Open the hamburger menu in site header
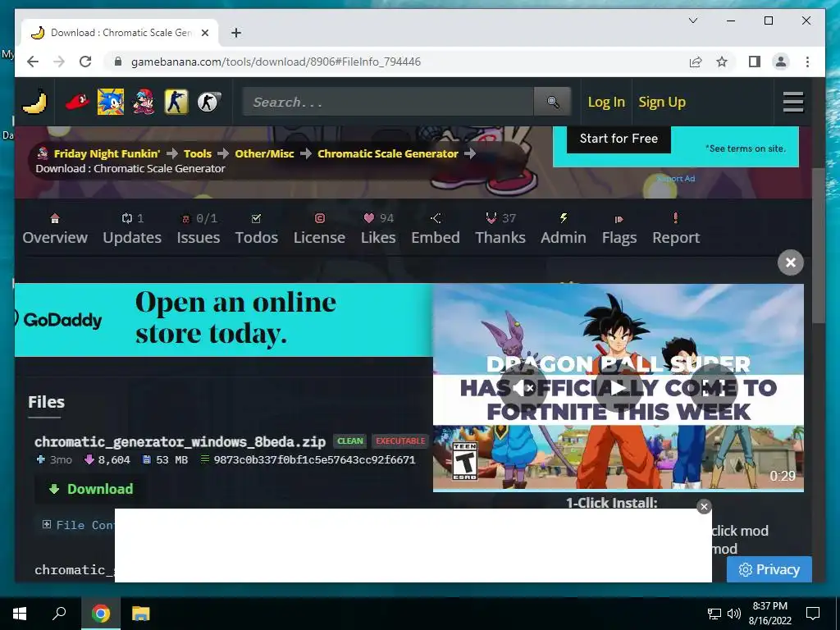Image resolution: width=840 pixels, height=630 pixels. coord(793,102)
